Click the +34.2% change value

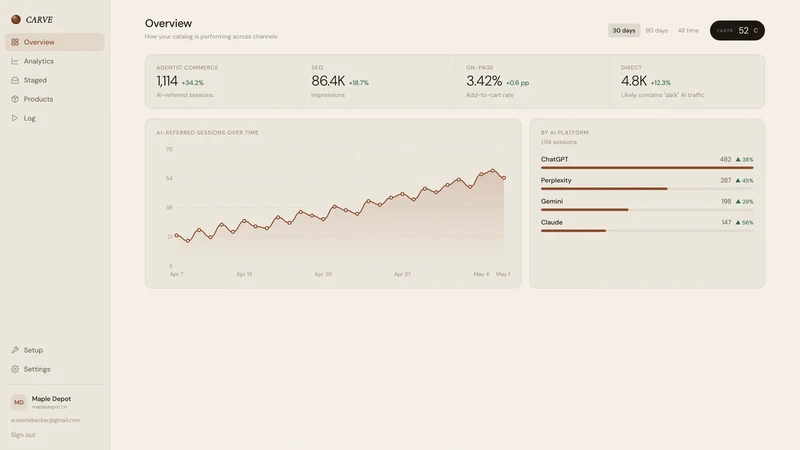[192, 83]
